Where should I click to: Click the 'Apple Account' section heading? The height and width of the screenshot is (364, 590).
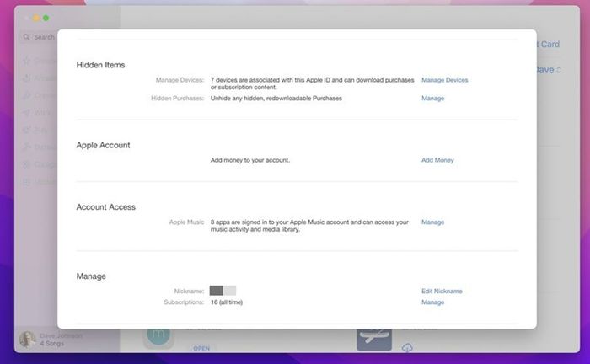coord(103,145)
